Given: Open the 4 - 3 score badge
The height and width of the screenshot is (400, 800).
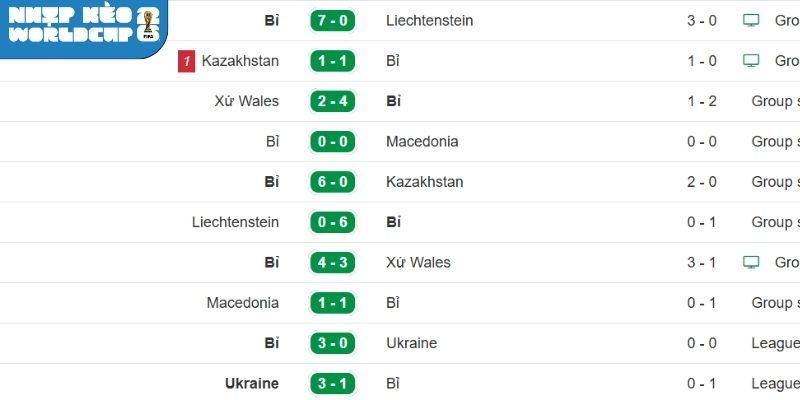Looking at the screenshot, I should 335,262.
